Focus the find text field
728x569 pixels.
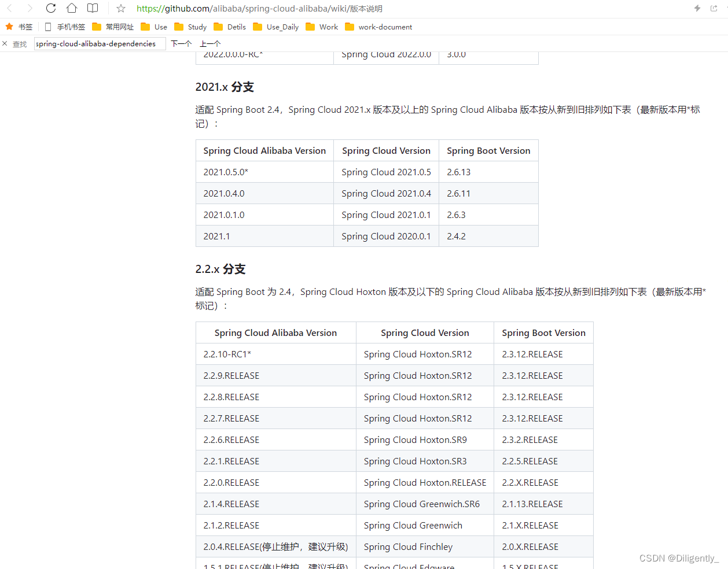click(x=100, y=43)
